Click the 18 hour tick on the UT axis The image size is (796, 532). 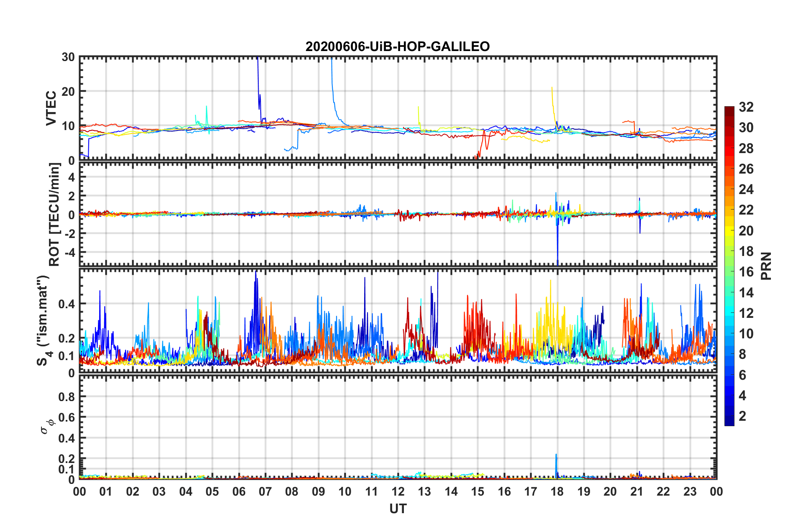coord(557,491)
